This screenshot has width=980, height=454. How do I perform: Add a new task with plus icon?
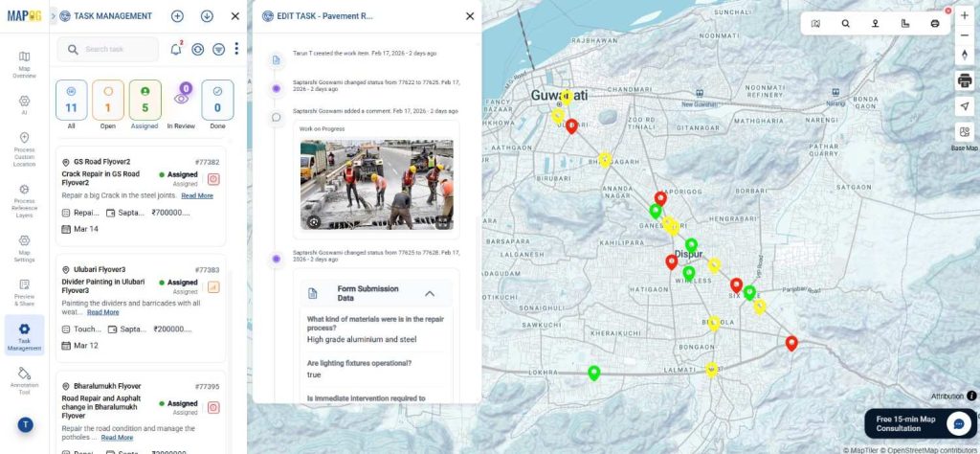coord(177,16)
